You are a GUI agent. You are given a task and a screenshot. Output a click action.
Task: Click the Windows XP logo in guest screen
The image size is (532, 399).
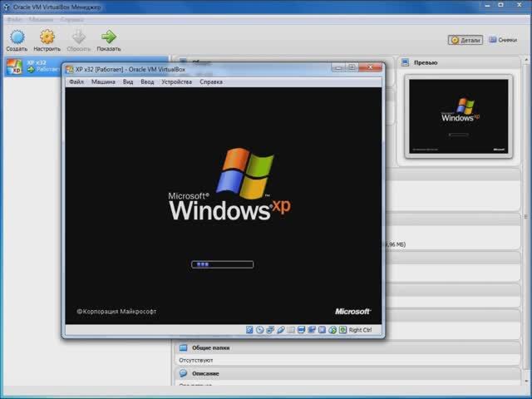click(x=229, y=185)
